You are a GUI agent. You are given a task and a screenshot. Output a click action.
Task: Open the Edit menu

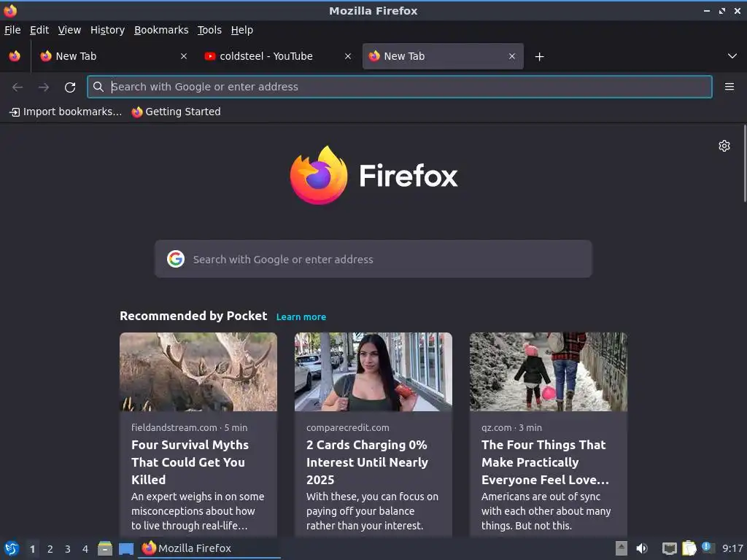tap(39, 30)
